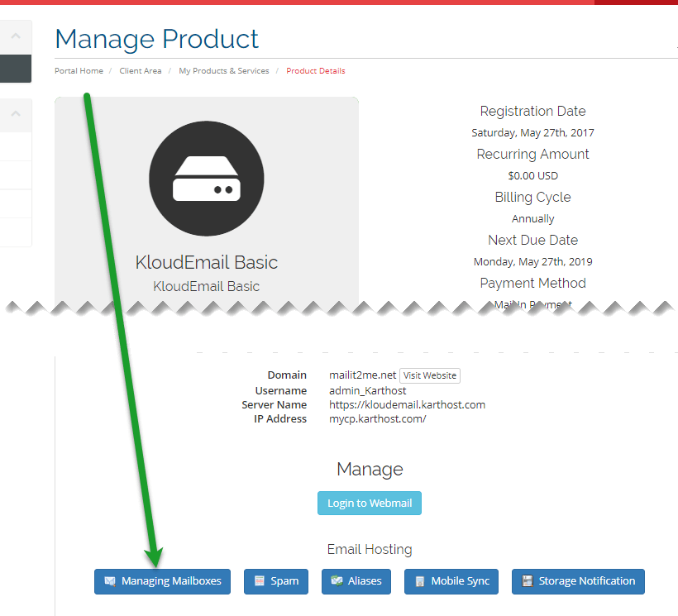Click the large KloudEmail Basic product title
678x616 pixels.
coord(207,262)
